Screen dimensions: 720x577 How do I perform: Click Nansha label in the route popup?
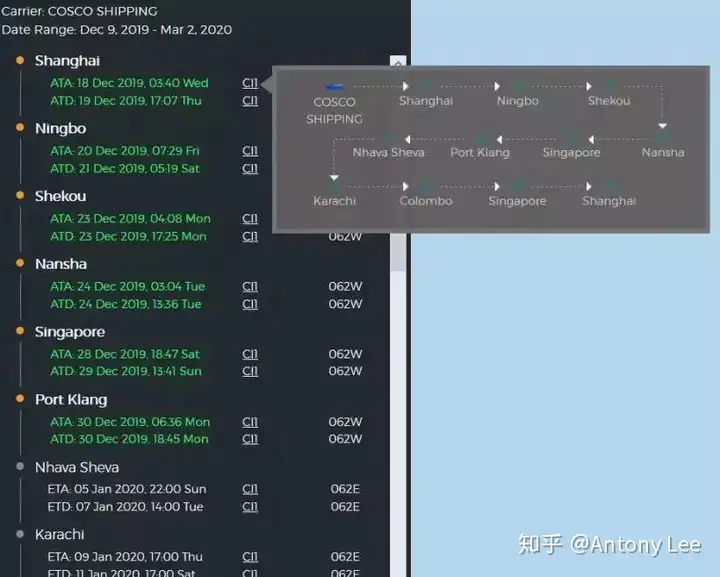663,152
